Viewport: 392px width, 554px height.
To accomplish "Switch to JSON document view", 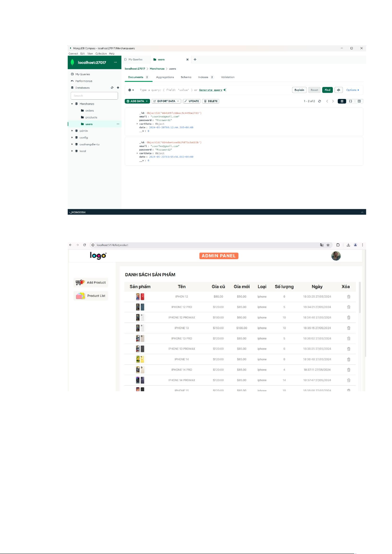I will click(351, 101).
